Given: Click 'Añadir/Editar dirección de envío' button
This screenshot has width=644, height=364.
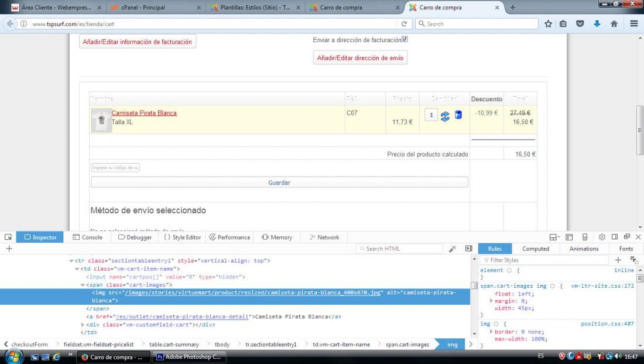Looking at the screenshot, I should tap(360, 58).
